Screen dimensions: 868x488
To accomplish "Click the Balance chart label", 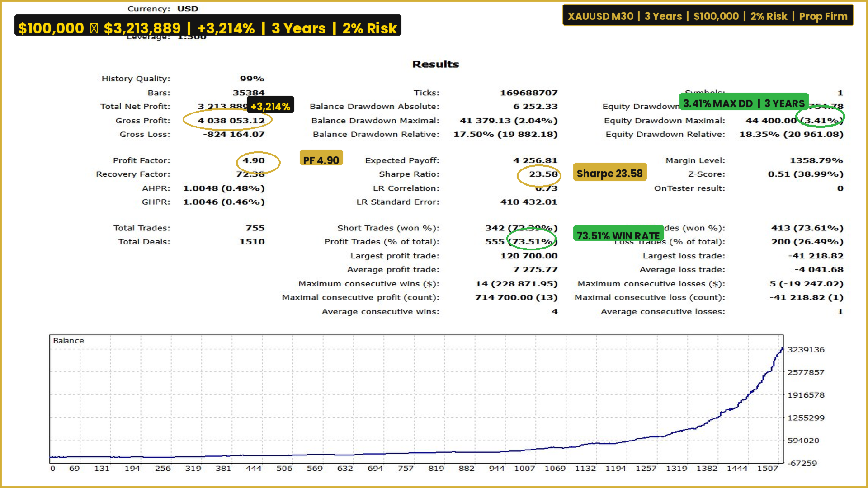I will click(x=68, y=341).
